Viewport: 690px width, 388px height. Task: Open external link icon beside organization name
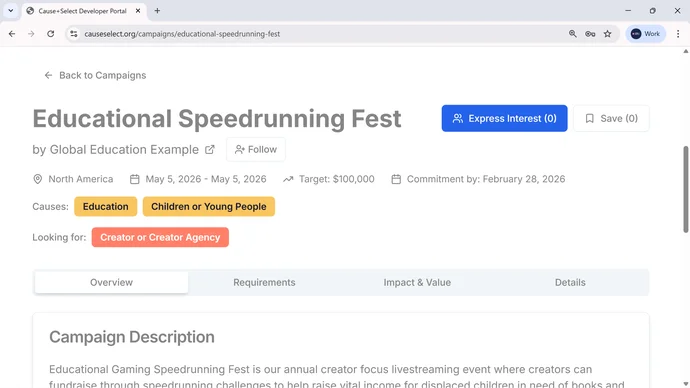click(210, 150)
